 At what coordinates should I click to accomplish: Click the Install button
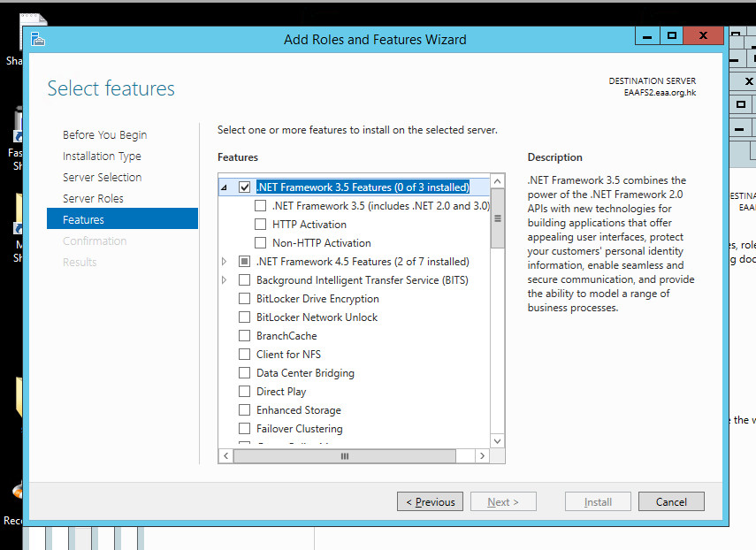[598, 501]
